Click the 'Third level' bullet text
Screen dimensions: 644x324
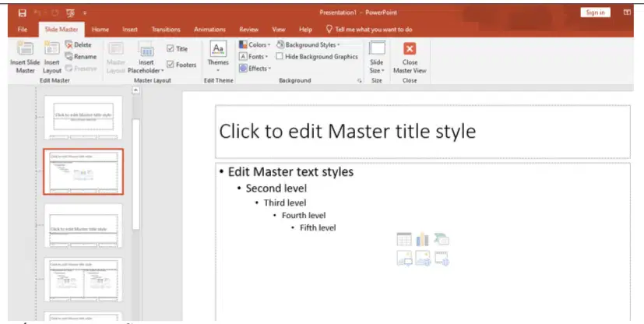[285, 202]
